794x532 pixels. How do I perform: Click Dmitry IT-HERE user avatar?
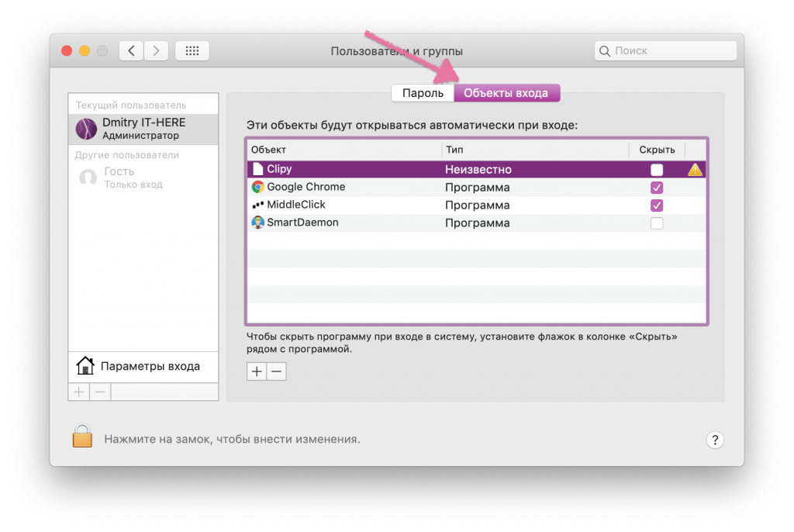coord(86,129)
